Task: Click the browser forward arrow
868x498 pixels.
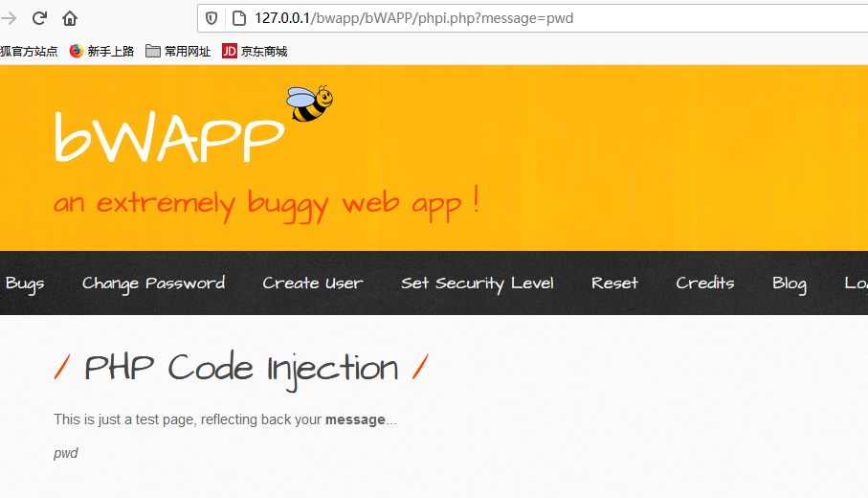Action: [x=9, y=18]
